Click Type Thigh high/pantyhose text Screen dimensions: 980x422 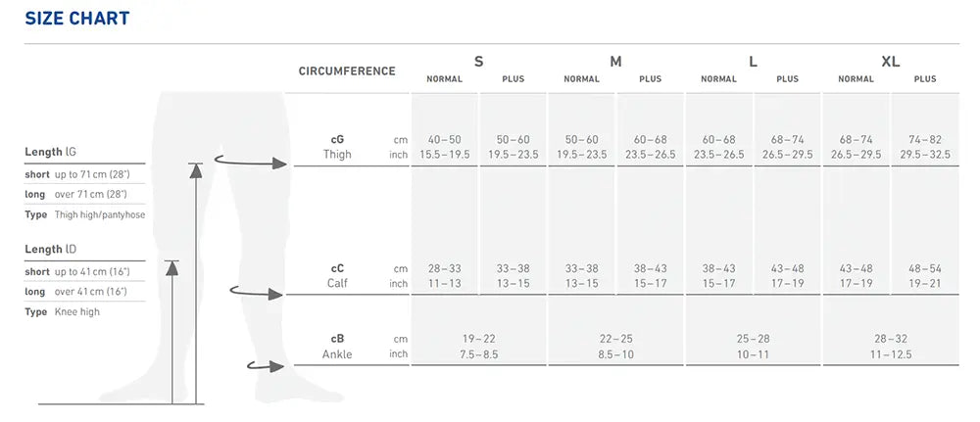pyautogui.click(x=85, y=214)
